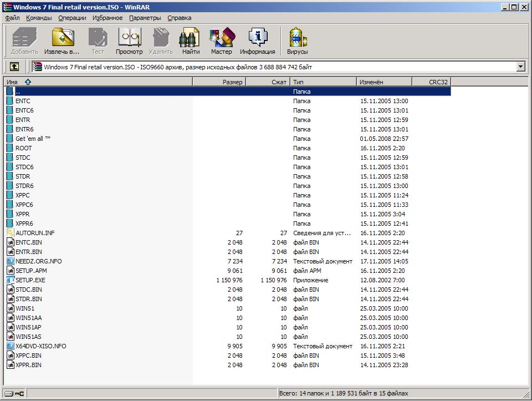Image resolution: width=532 pixels, height=401 pixels.
Task: Click the Тест toolbar icon
Action: [x=98, y=37]
